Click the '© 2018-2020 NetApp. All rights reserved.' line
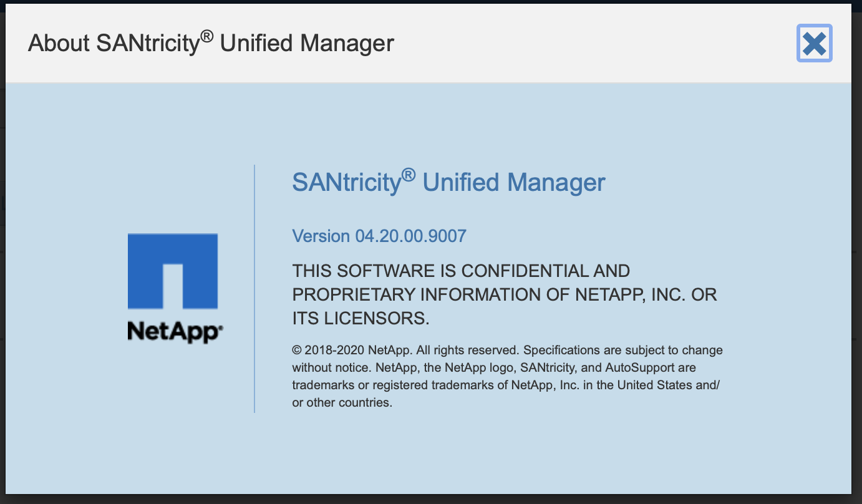This screenshot has width=862, height=504. [507, 350]
